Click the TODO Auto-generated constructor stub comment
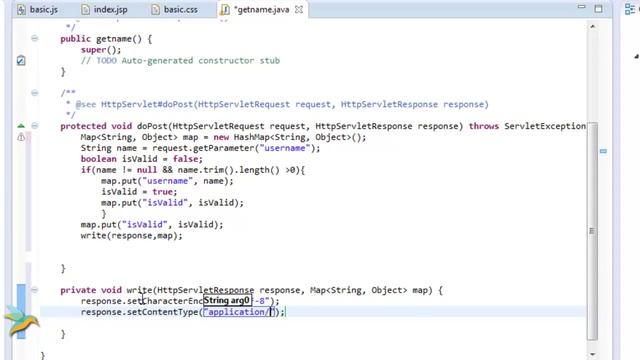 180,60
